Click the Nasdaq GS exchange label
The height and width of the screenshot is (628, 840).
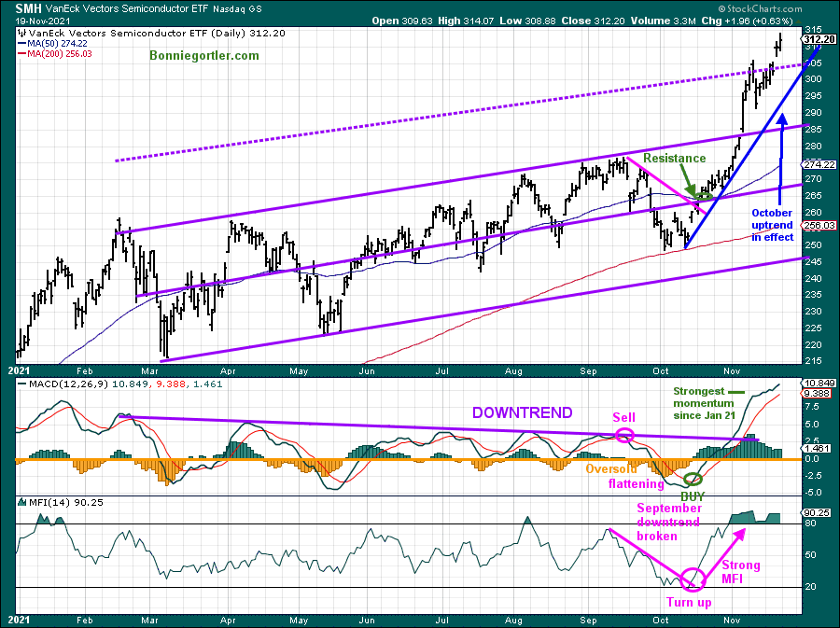(x=236, y=9)
